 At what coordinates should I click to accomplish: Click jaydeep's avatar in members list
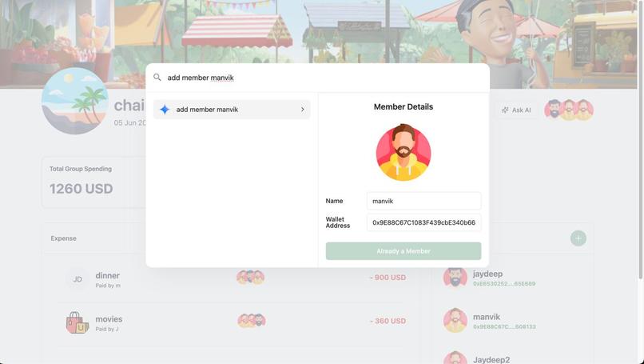click(455, 278)
